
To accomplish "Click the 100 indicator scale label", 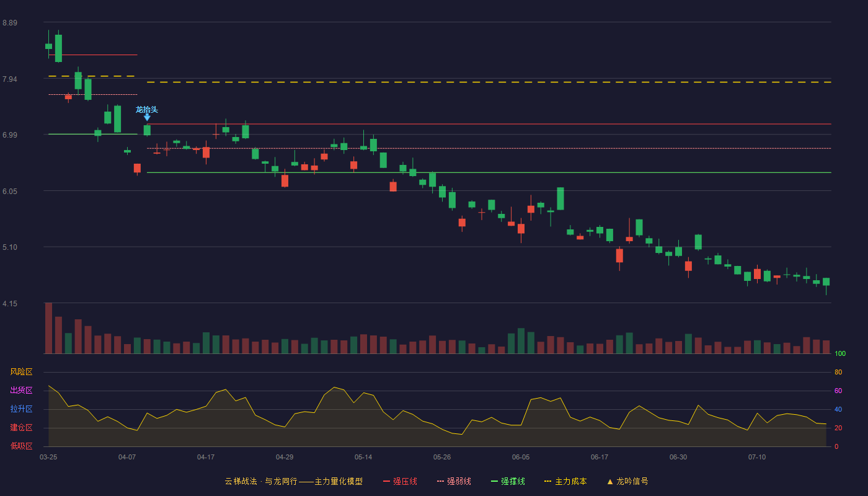I will [x=840, y=354].
